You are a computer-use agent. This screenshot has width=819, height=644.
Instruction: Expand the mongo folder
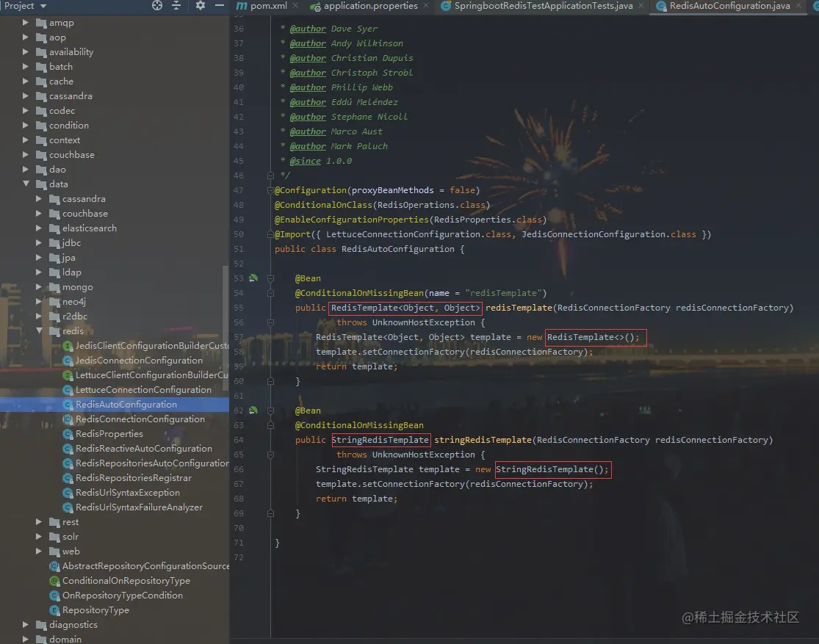39,286
